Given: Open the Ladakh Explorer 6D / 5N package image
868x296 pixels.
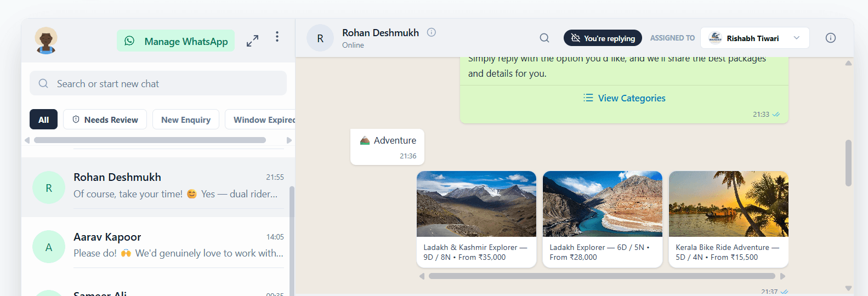Looking at the screenshot, I should click(x=603, y=204).
